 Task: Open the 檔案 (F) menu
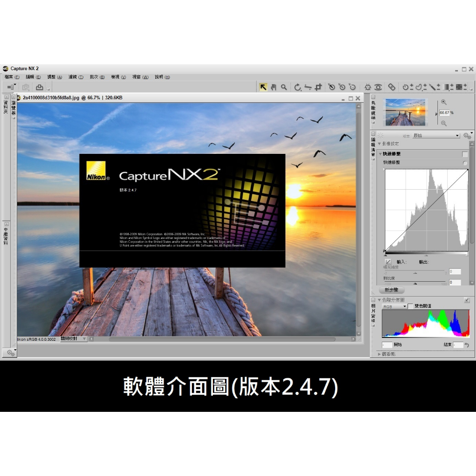point(12,77)
